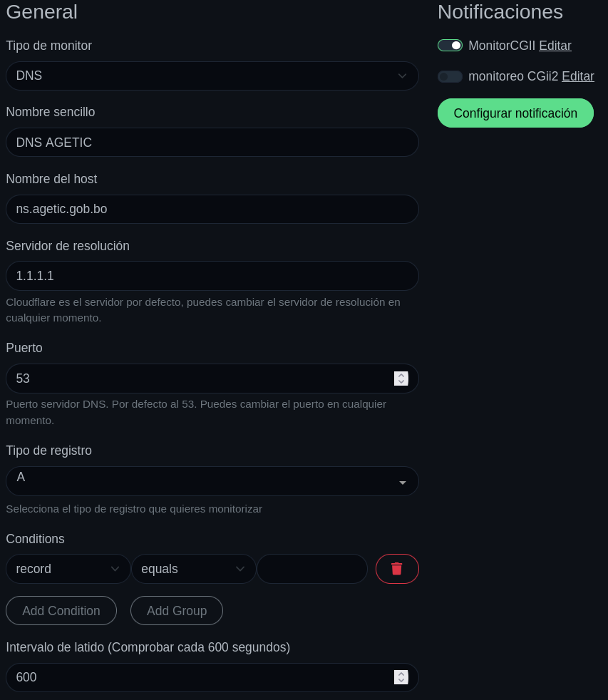
Task: Open the record condition variable dropdown
Action: point(68,569)
